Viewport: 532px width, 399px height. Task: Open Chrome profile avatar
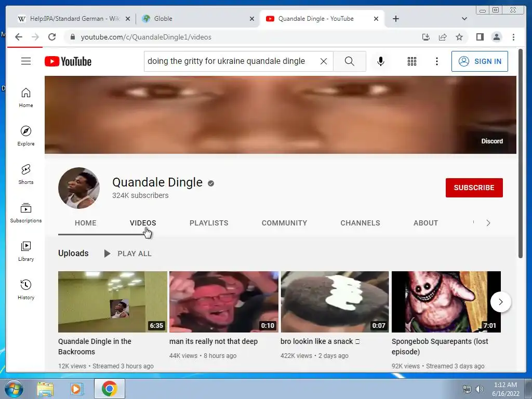point(496,37)
